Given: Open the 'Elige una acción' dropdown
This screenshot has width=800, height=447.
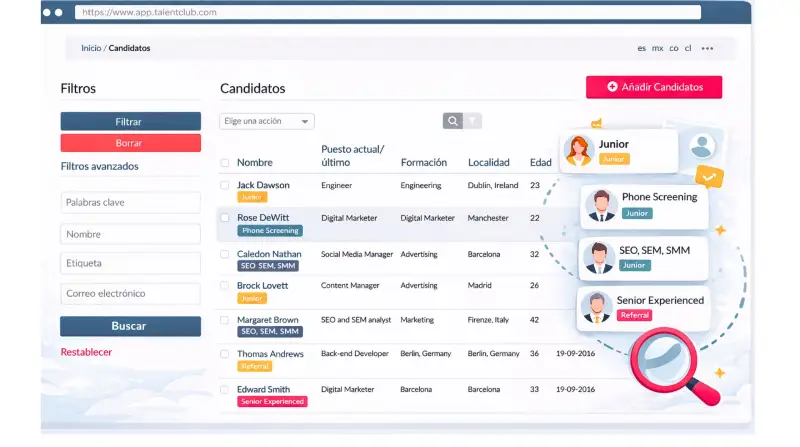Looking at the screenshot, I should click(267, 121).
